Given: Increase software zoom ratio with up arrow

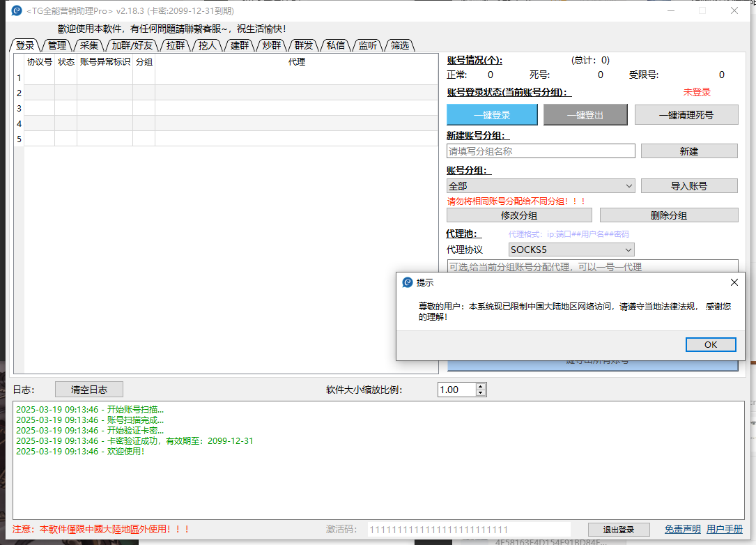Looking at the screenshot, I should tap(480, 387).
